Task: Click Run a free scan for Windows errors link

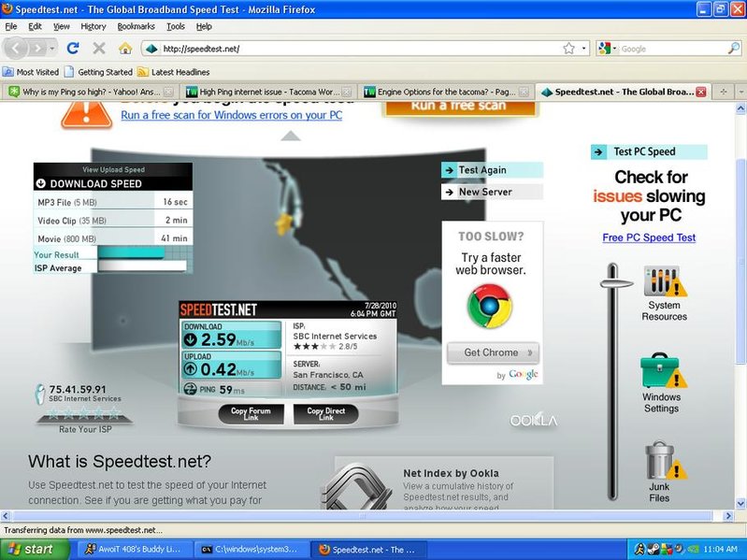Action: point(231,115)
